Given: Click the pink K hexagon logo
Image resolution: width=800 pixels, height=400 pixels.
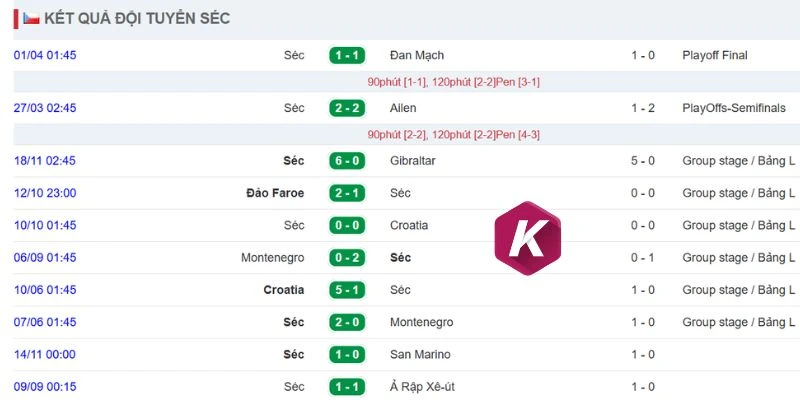Looking at the screenshot, I should [x=528, y=238].
